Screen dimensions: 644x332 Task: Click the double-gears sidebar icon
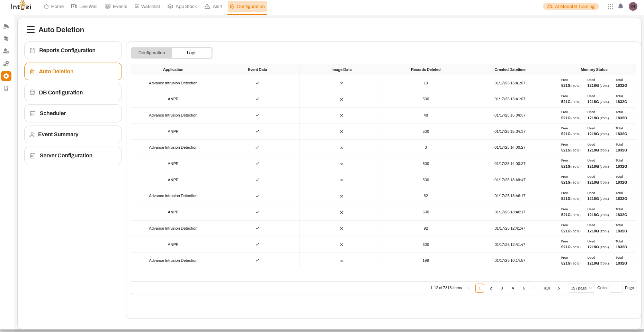(x=6, y=64)
